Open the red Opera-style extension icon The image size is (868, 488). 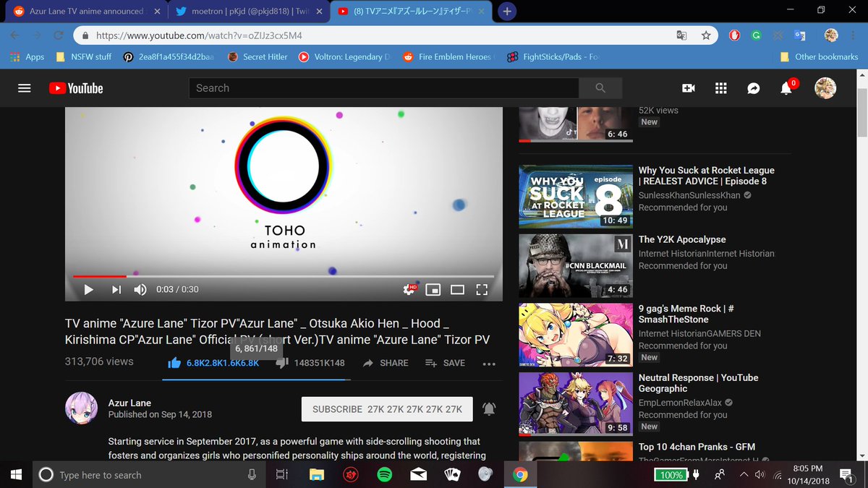point(734,35)
